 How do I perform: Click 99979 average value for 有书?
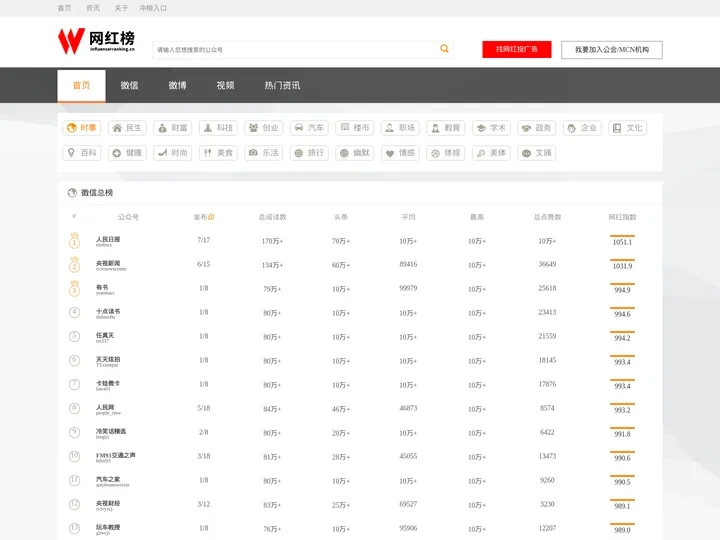pyautogui.click(x=408, y=288)
